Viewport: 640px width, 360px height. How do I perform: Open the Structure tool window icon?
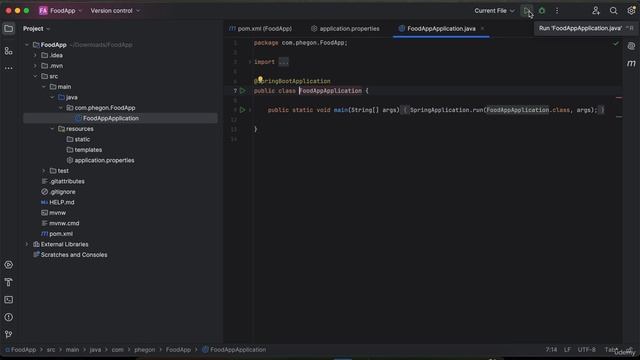9,51
